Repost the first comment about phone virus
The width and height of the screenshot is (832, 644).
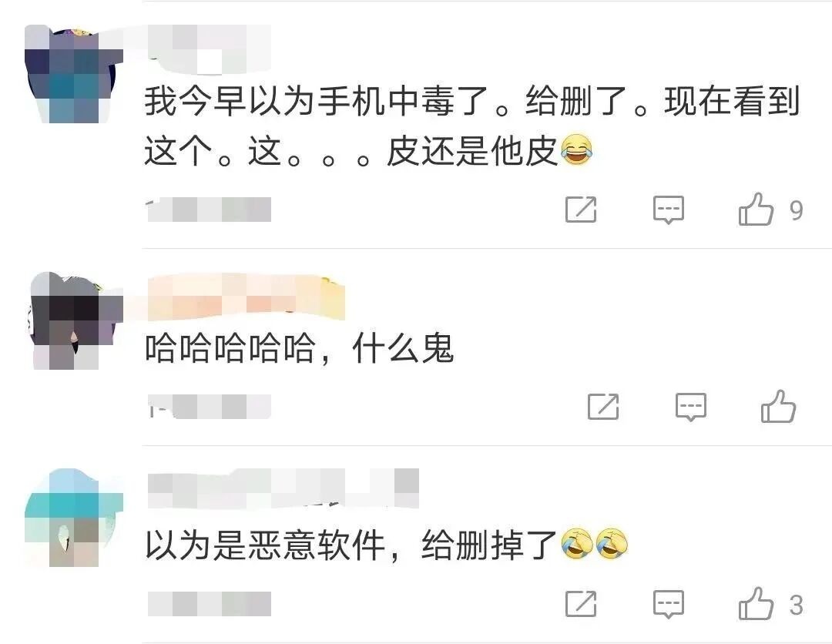[x=581, y=209]
